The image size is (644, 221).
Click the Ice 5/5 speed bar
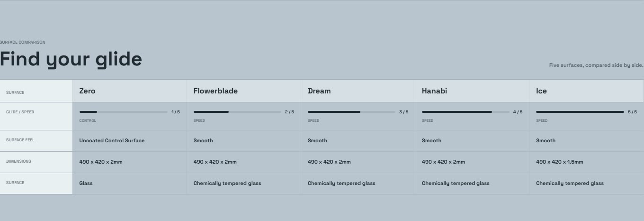click(x=580, y=112)
